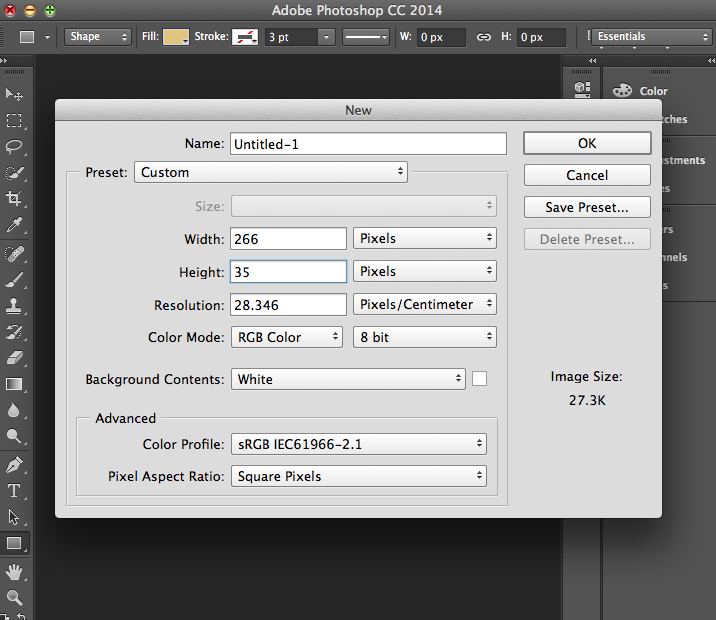Click the Name field Untitled-1
716x620 pixels.
coord(369,144)
